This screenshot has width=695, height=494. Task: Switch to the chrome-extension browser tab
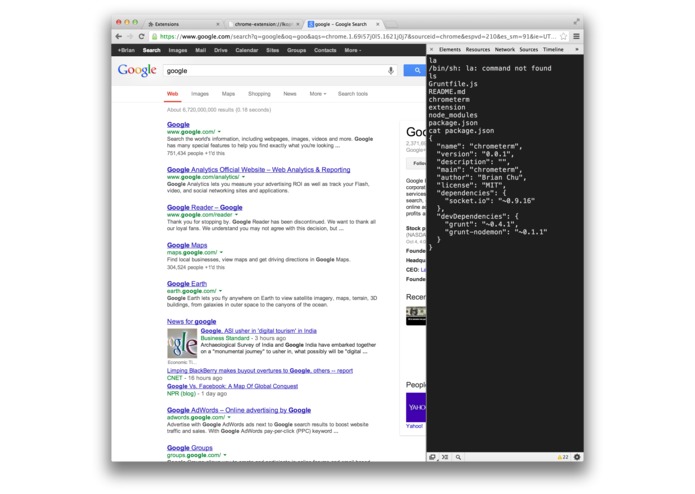click(x=263, y=24)
